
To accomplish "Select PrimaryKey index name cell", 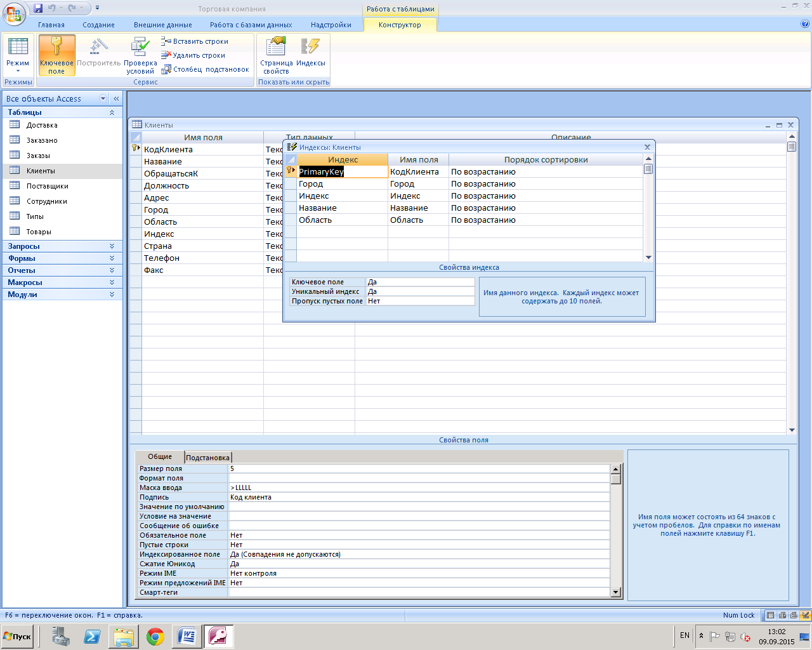I will [343, 172].
